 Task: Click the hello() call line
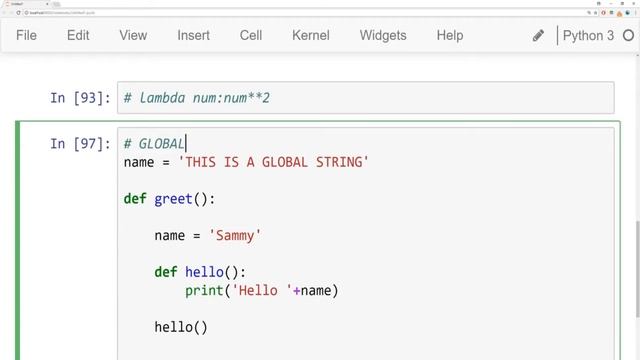(181, 327)
